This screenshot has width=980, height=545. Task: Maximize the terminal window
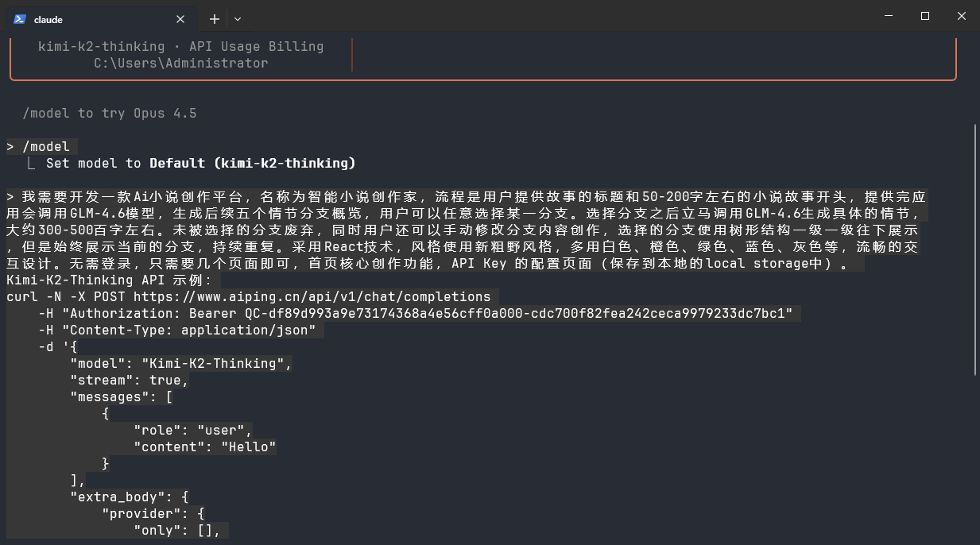tap(925, 16)
